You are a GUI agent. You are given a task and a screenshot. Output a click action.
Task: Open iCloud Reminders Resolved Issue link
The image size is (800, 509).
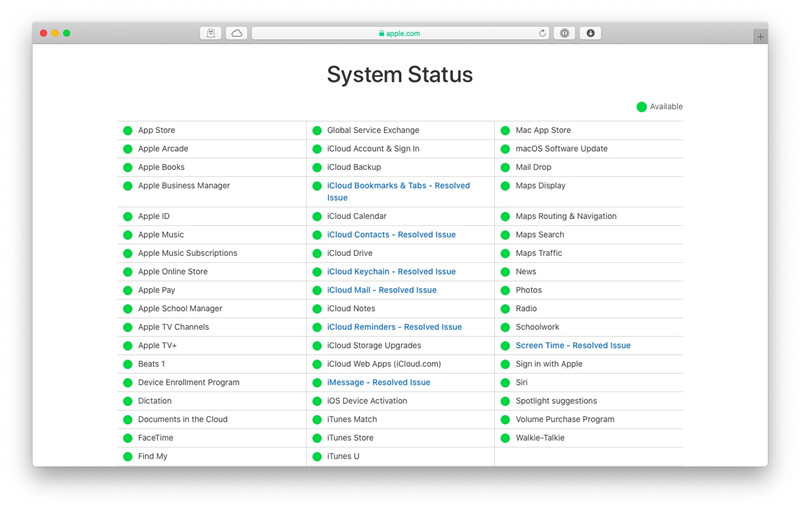[x=394, y=327]
